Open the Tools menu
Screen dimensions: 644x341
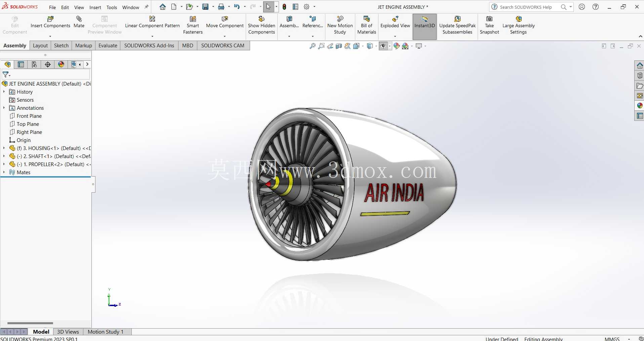(x=112, y=7)
